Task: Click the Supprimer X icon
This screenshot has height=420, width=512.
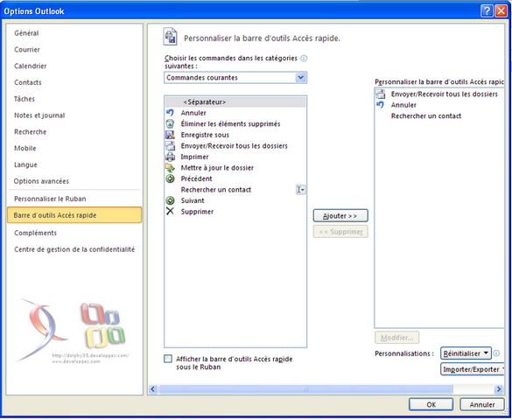Action: 170,212
